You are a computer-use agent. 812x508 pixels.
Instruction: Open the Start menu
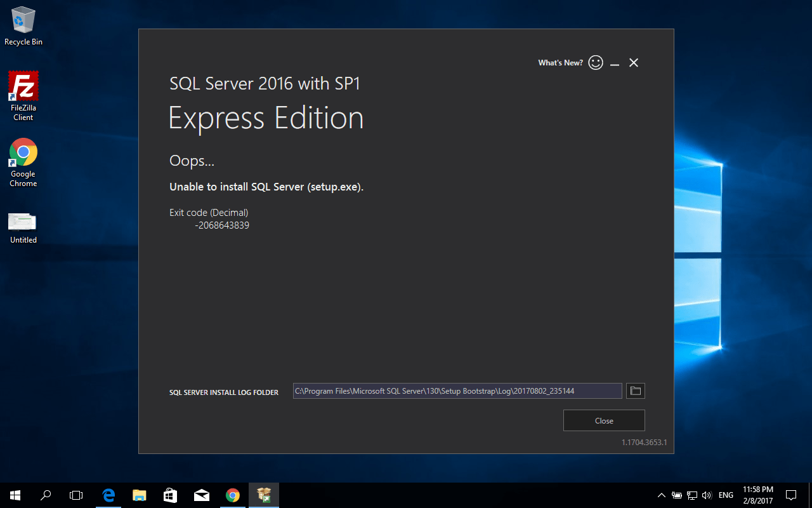[14, 495]
